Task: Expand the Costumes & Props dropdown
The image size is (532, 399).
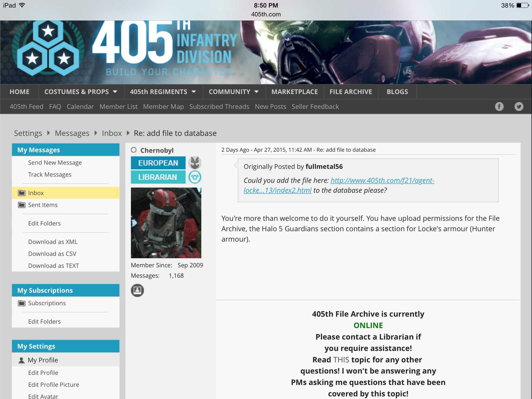Action: (x=115, y=92)
